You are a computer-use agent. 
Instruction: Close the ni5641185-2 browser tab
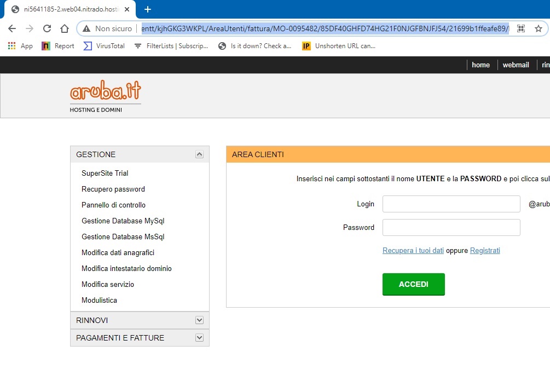click(x=127, y=9)
